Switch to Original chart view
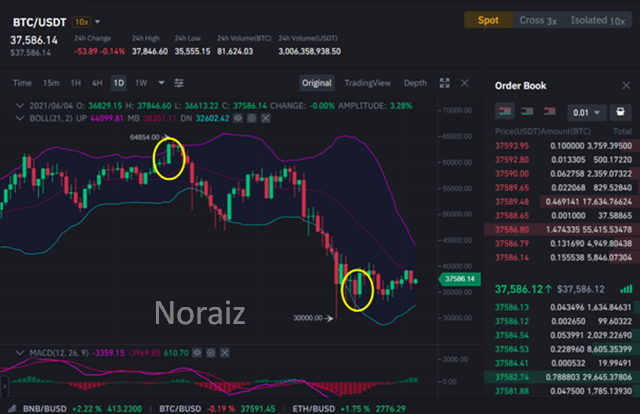Viewport: 640px width, 414px height. coord(317,83)
